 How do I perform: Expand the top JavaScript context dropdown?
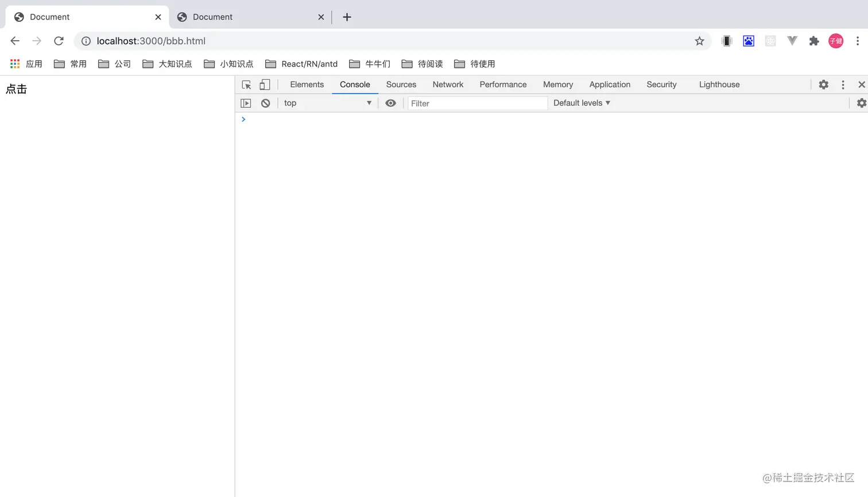[328, 103]
